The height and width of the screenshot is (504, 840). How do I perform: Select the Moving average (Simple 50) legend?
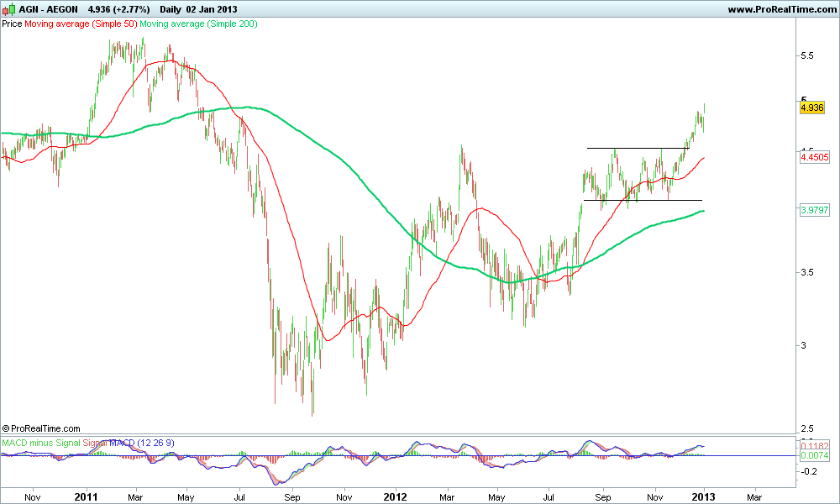click(81, 24)
